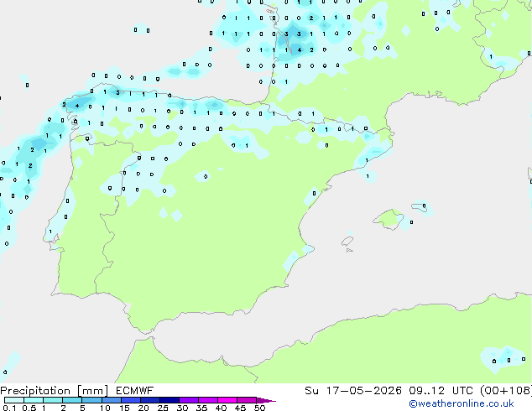Click the 35–40 mm violet legend swatch

click(x=207, y=400)
